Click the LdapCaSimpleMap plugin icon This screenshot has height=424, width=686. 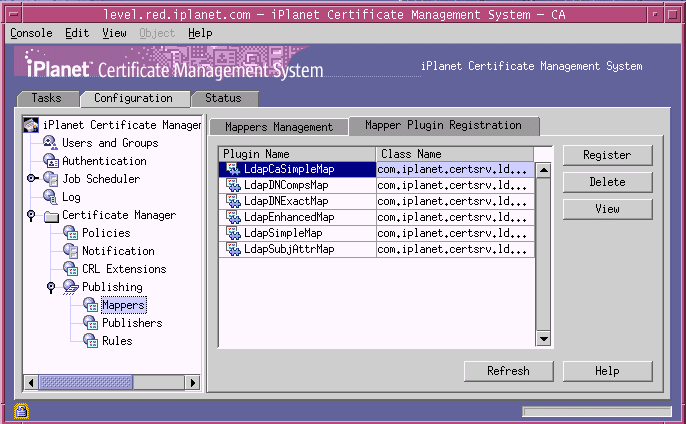pos(233,169)
